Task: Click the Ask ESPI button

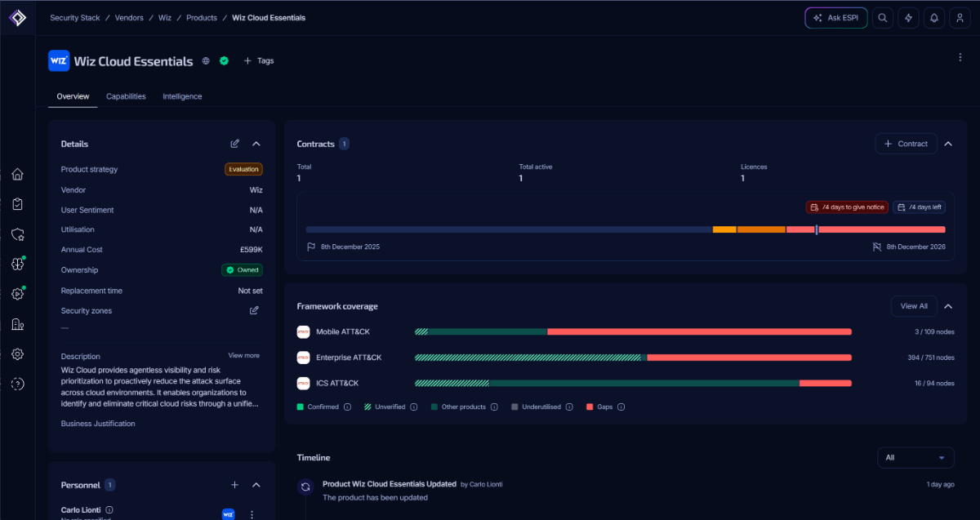Action: click(x=836, y=18)
